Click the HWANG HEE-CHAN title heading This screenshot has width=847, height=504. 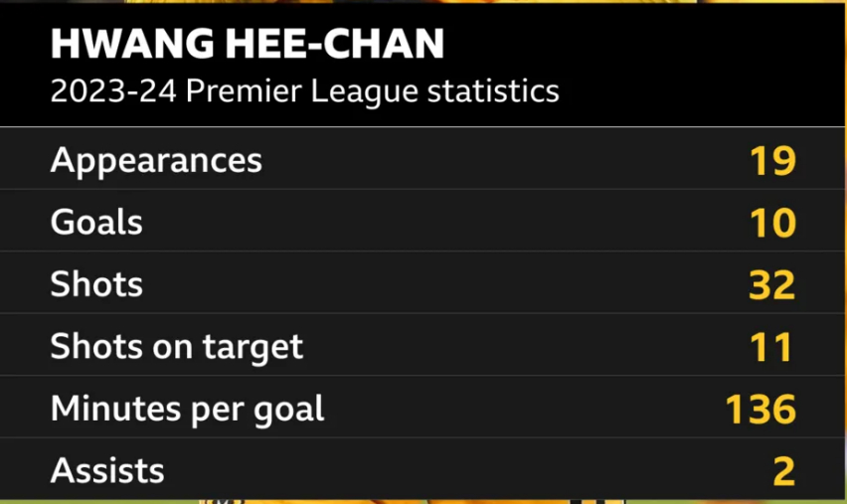pos(248,44)
